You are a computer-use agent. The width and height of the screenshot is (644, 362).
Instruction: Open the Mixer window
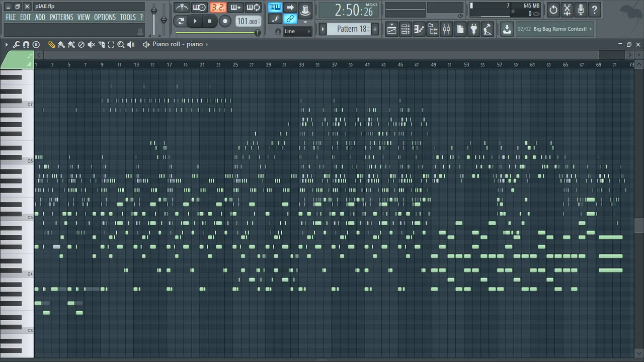tap(446, 29)
